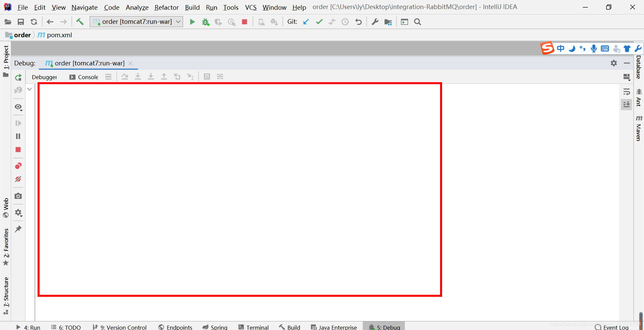The image size is (644, 330).
Task: Stop the process with the red square in toolbar
Action: [245, 22]
